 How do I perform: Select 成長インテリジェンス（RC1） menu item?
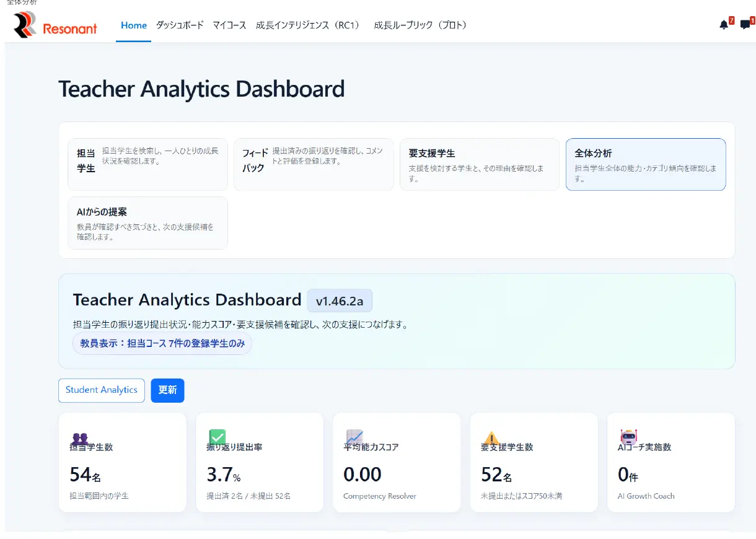309,25
